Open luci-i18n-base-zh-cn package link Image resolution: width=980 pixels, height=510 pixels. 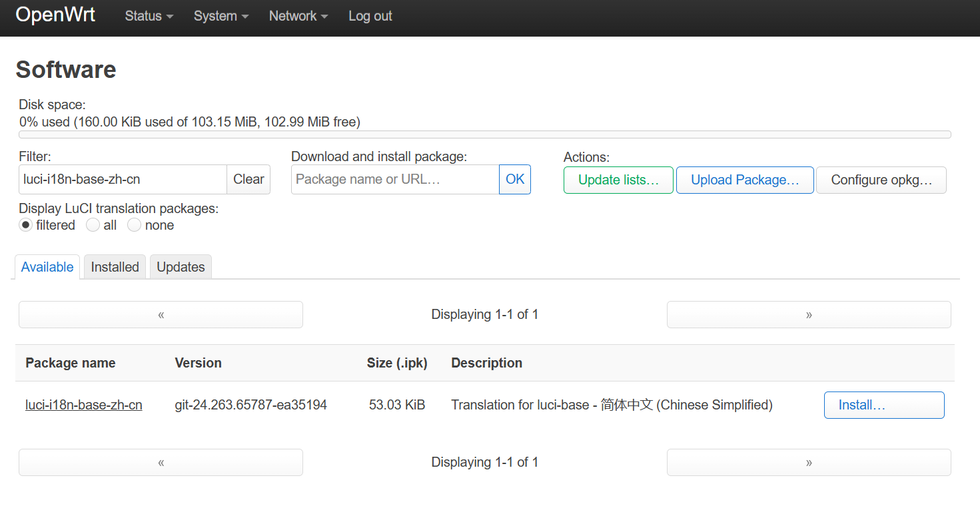pos(84,405)
